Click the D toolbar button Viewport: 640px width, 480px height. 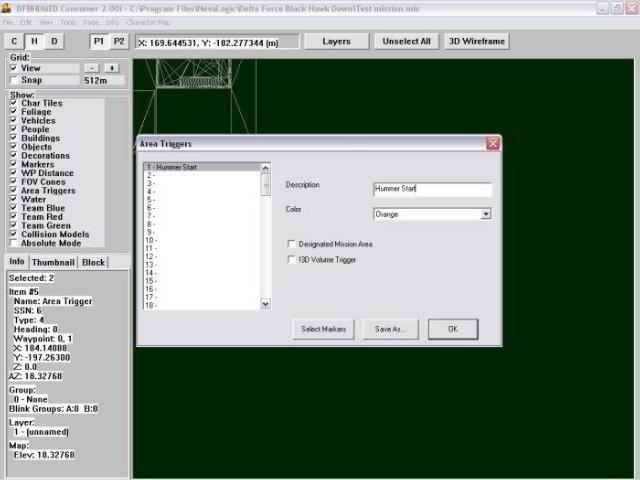point(54,42)
